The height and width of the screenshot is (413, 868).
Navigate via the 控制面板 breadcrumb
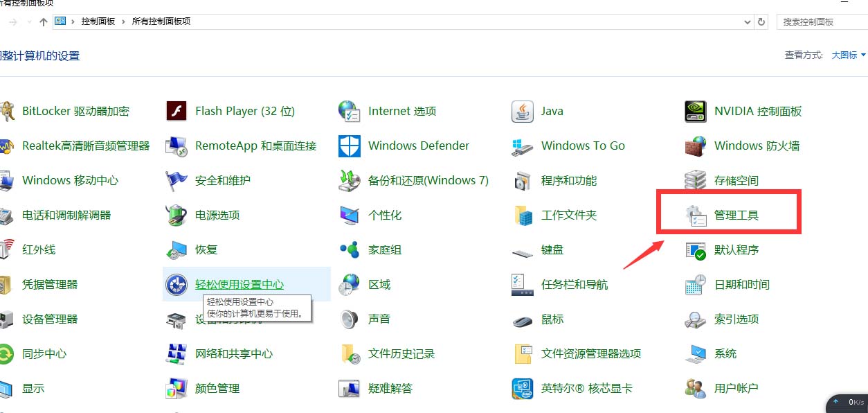[x=98, y=21]
